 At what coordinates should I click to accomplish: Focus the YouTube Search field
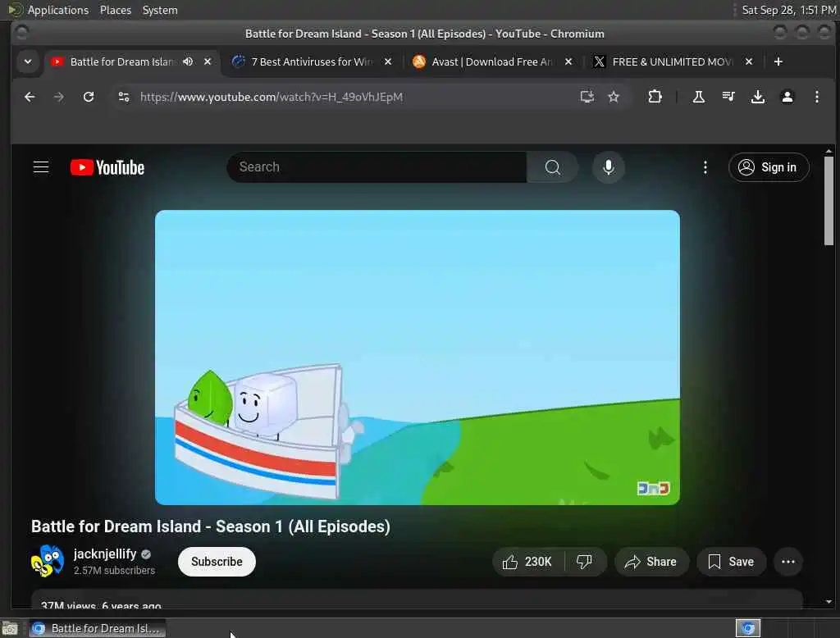377,167
